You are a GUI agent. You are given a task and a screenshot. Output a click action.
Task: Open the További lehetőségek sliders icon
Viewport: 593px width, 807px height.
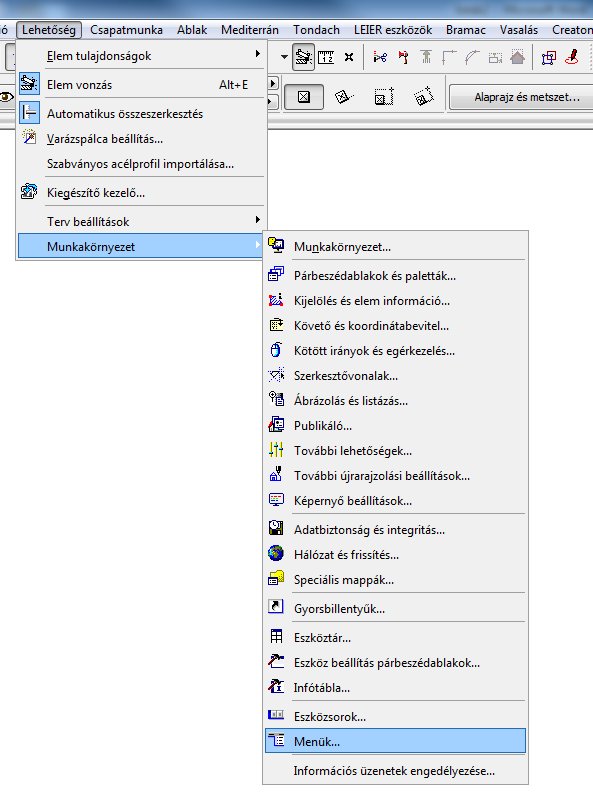276,449
